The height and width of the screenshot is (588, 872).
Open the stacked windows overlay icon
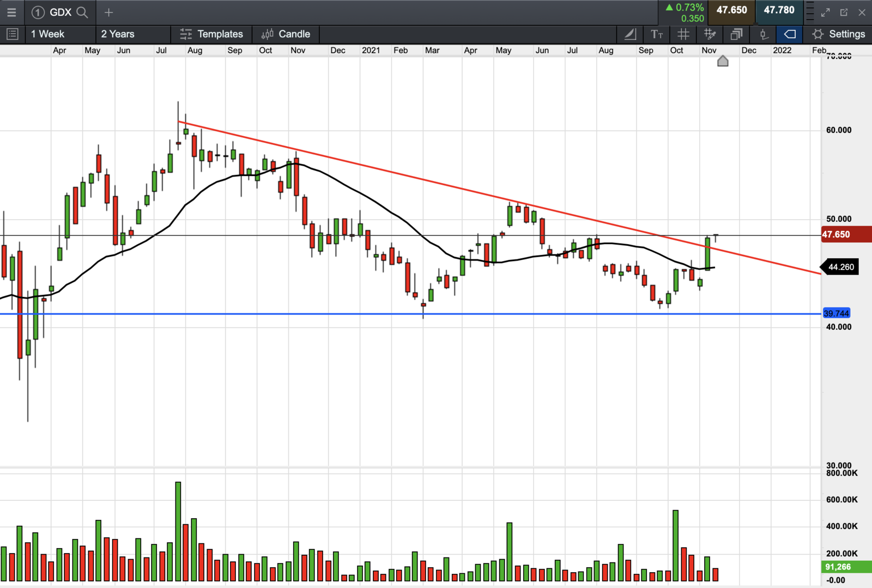point(736,34)
